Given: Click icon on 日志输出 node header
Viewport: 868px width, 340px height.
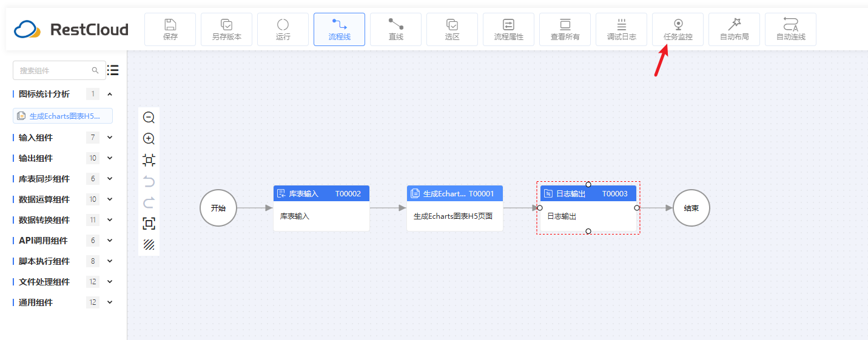Looking at the screenshot, I should point(548,193).
